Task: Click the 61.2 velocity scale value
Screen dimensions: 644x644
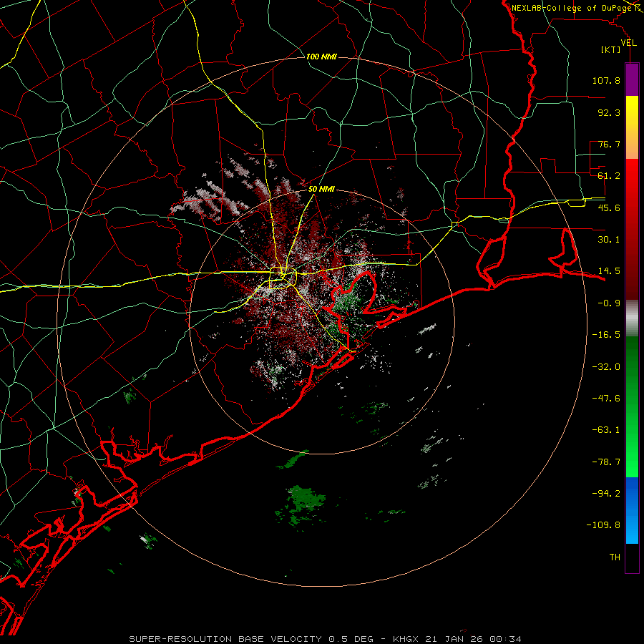Action: click(609, 176)
